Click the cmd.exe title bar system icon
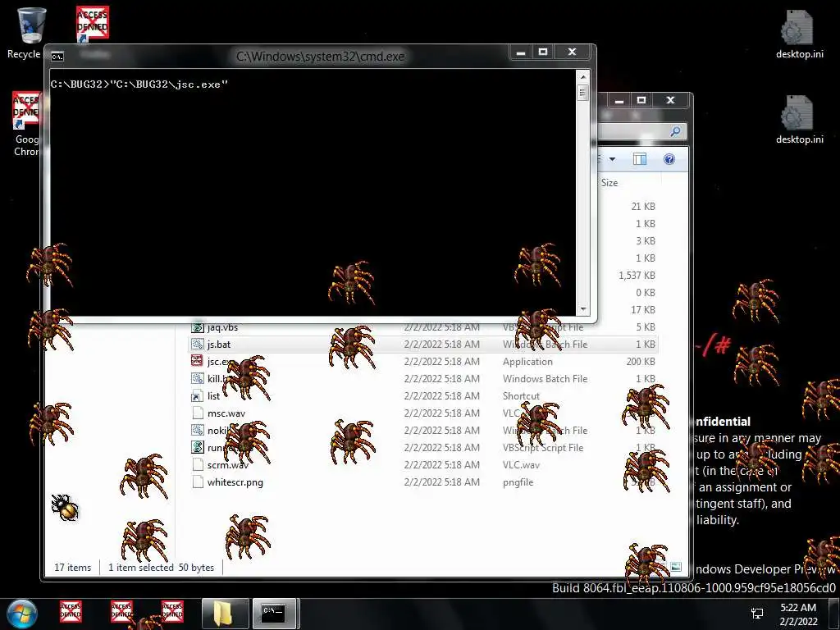Viewport: 840px width, 630px height. tap(57, 56)
